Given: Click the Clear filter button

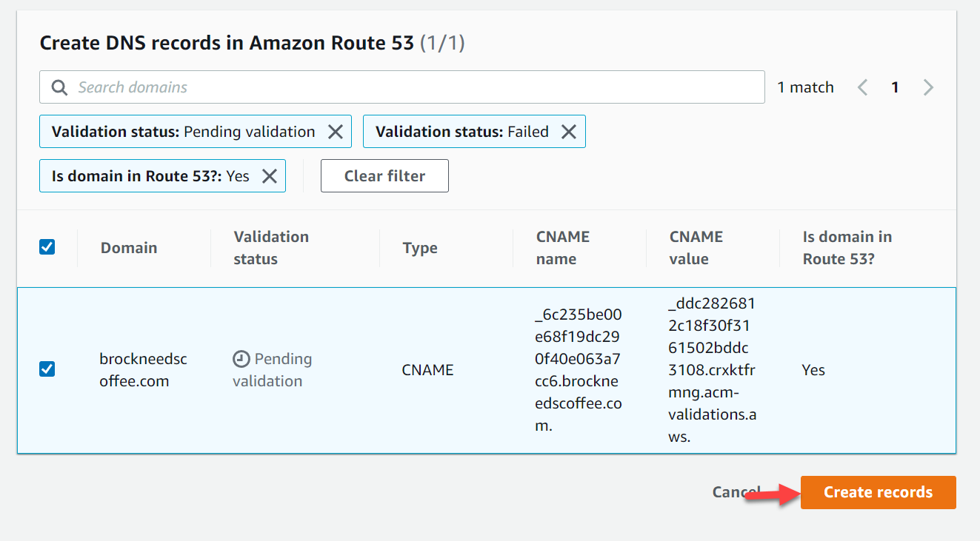Looking at the screenshot, I should (x=384, y=176).
